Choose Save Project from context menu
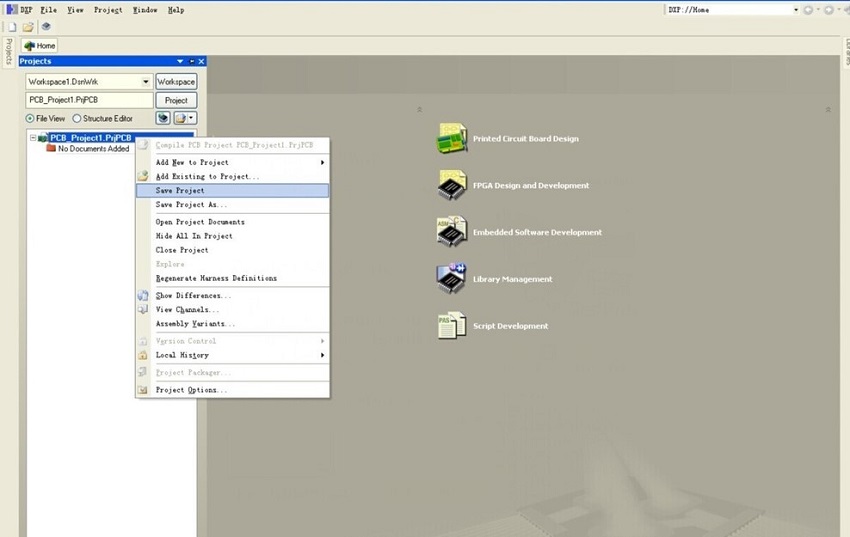The height and width of the screenshot is (537, 850). pyautogui.click(x=232, y=190)
